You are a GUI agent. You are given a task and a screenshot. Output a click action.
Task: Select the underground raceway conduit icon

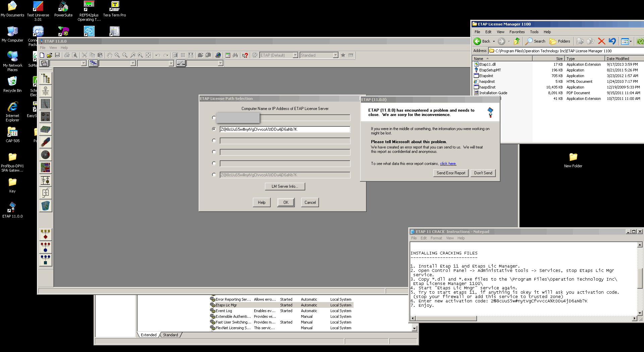click(46, 117)
